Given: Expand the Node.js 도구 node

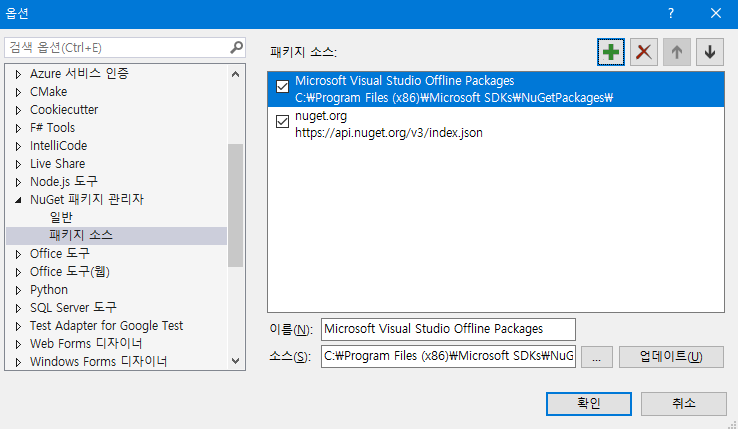Looking at the screenshot, I should tap(18, 182).
